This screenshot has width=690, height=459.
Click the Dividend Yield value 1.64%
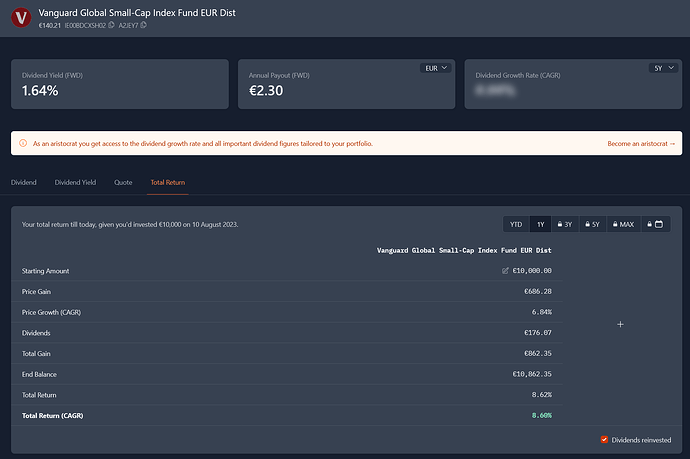tap(40, 91)
